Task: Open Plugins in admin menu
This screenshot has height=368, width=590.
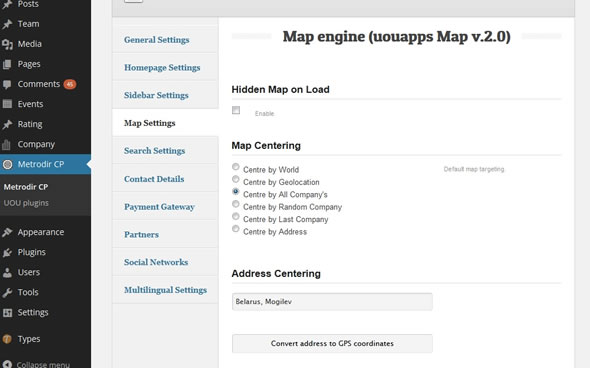Action: click(32, 252)
